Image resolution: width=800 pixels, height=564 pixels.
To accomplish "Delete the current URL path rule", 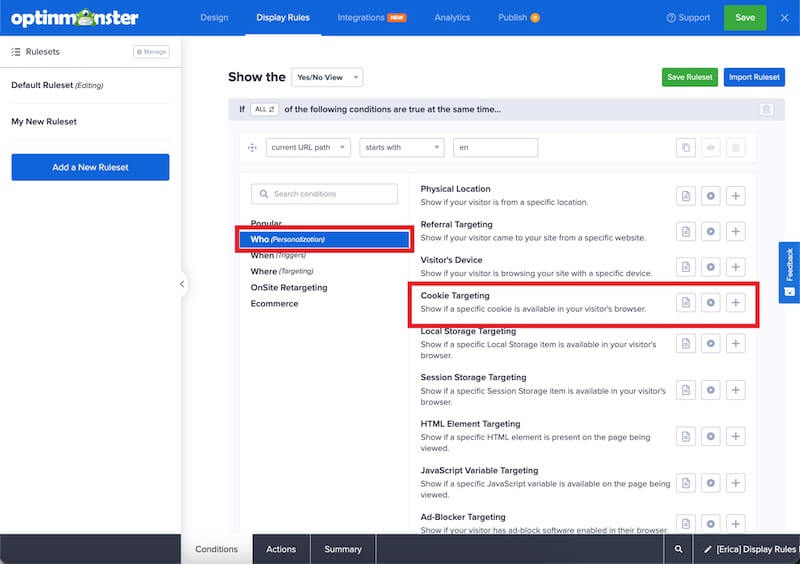I will point(736,148).
